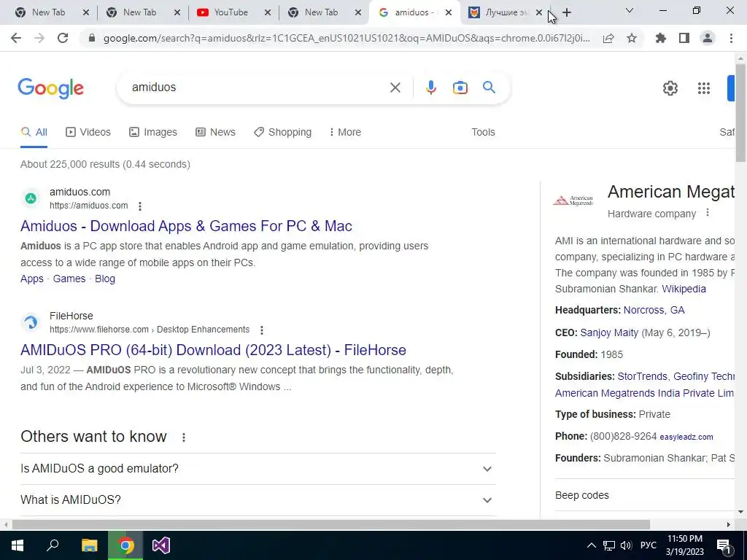This screenshot has width=747, height=560.
Task: Open the taskbar clock showing 11:50 PM
Action: click(x=684, y=545)
